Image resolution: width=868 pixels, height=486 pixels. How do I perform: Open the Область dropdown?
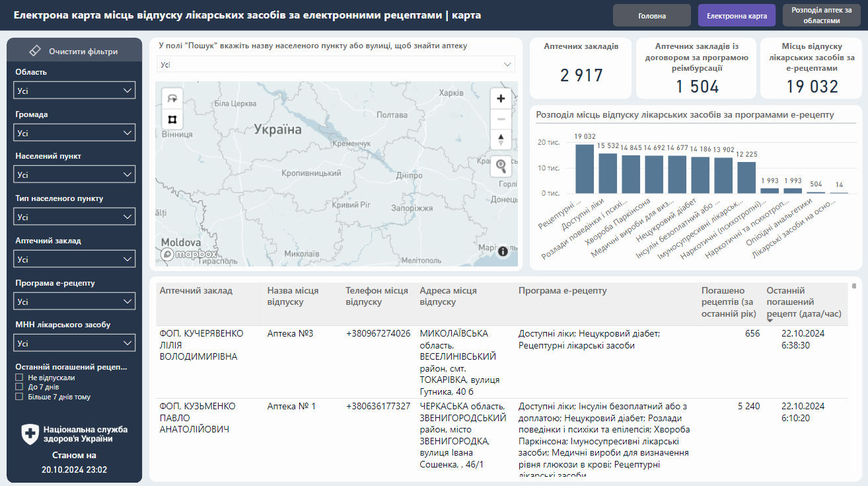tap(74, 90)
